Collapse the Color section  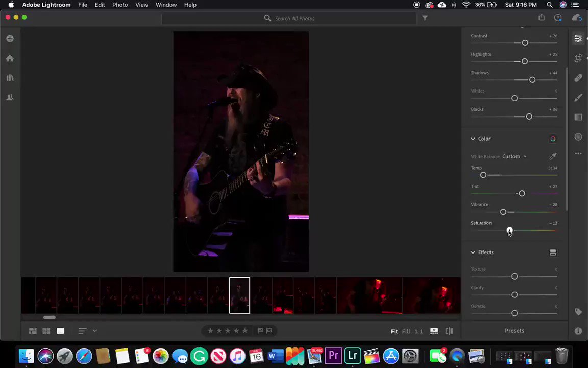(x=473, y=139)
